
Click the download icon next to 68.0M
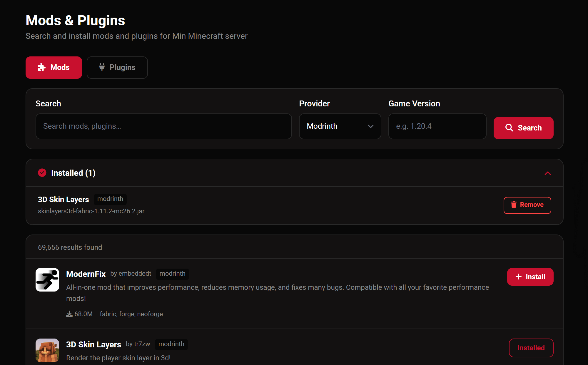pyautogui.click(x=69, y=314)
